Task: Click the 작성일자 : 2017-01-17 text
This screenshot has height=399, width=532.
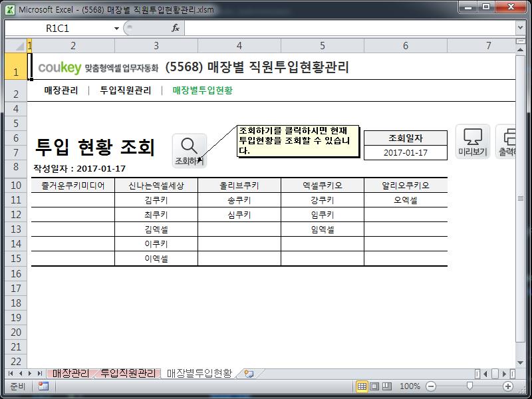Action: click(x=79, y=169)
